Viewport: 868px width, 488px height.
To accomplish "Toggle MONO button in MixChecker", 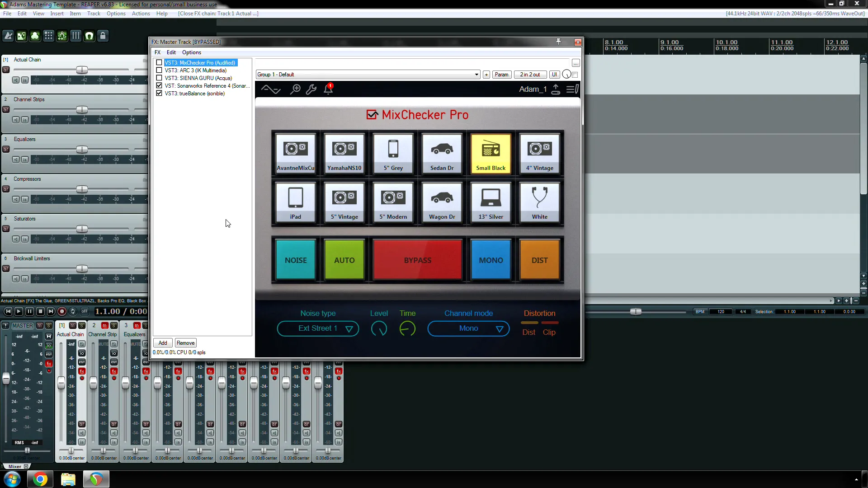I will pos(491,260).
